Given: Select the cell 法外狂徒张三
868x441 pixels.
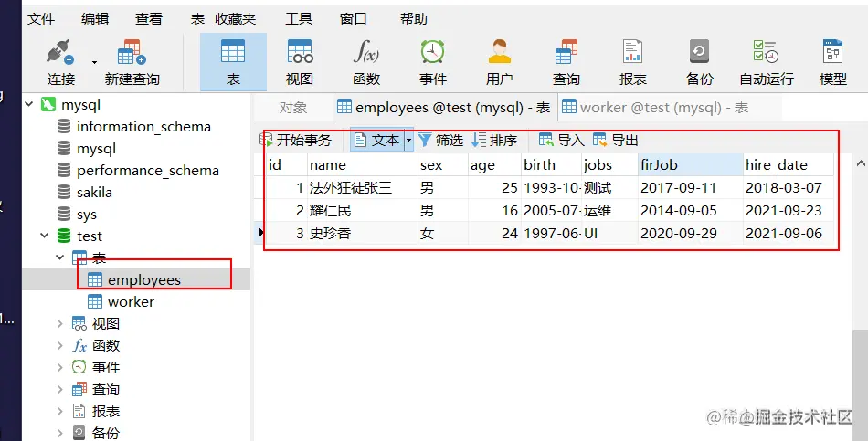Looking at the screenshot, I should tap(363, 187).
